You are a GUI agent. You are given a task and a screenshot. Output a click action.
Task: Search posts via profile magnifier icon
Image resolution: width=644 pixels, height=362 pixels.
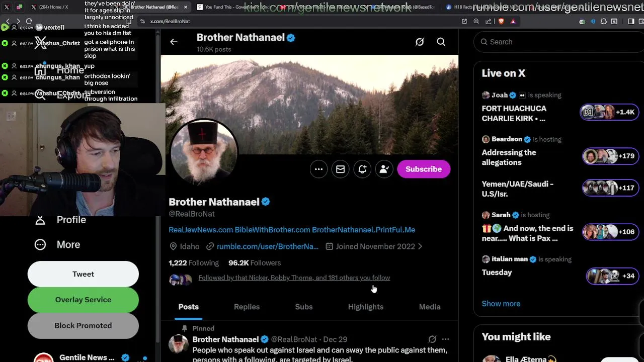point(441,42)
